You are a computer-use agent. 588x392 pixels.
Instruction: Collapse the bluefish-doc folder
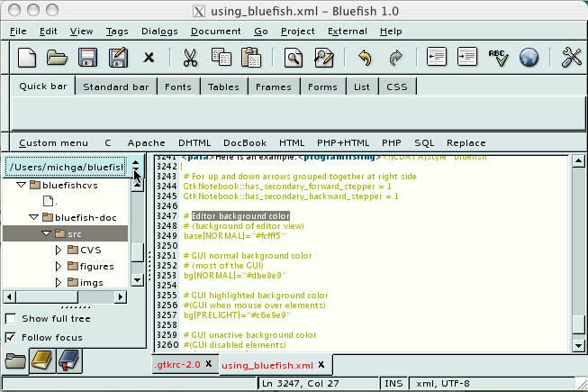[33, 217]
